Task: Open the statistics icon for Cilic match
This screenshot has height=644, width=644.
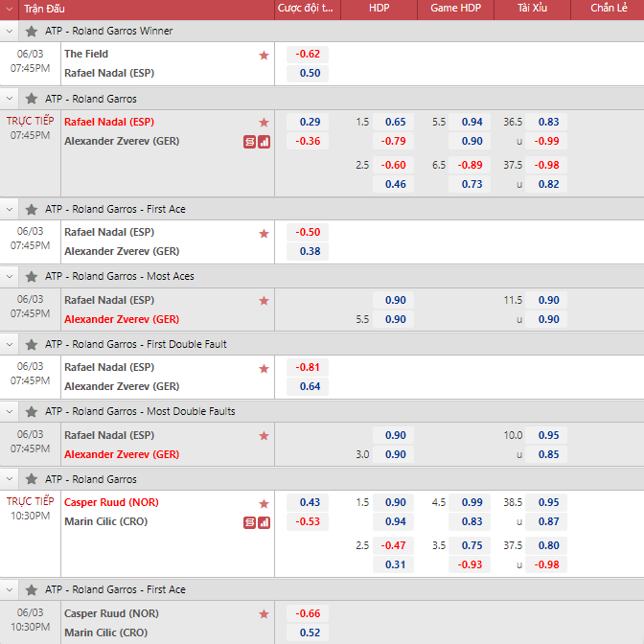Action: coord(264,522)
